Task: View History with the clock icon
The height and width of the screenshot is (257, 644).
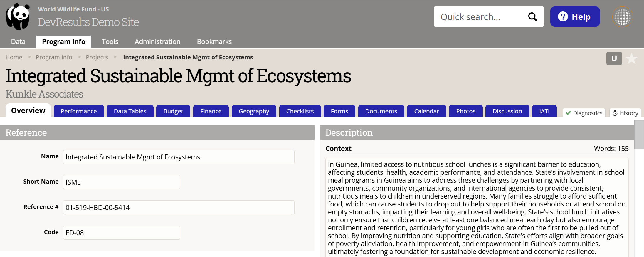Action: [625, 113]
